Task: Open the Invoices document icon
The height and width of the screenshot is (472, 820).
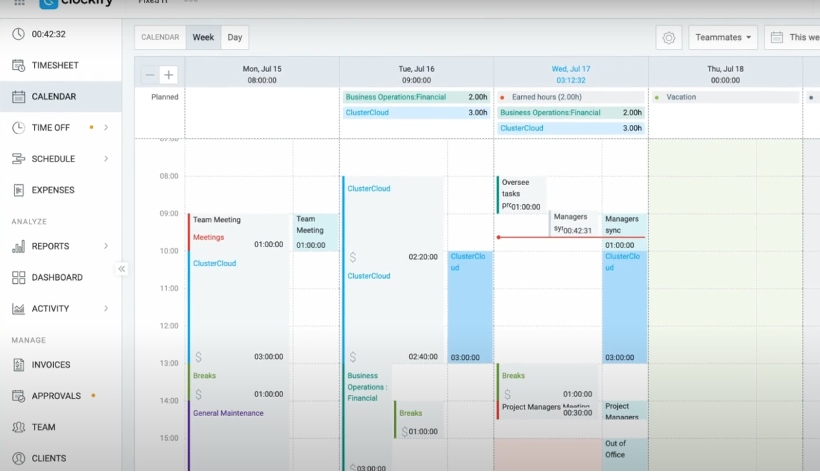Action: pos(18,365)
